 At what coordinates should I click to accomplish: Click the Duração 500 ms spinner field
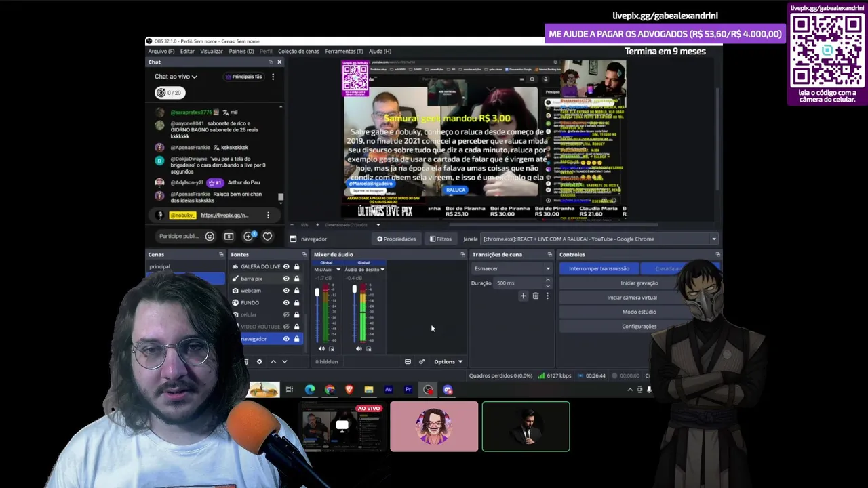click(524, 283)
